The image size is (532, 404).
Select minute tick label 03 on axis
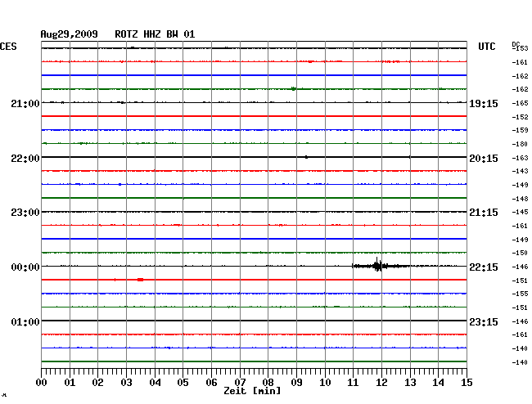click(126, 382)
